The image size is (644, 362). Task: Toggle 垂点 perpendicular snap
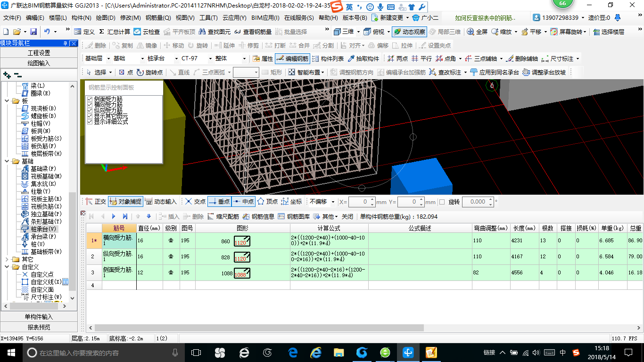click(x=219, y=201)
